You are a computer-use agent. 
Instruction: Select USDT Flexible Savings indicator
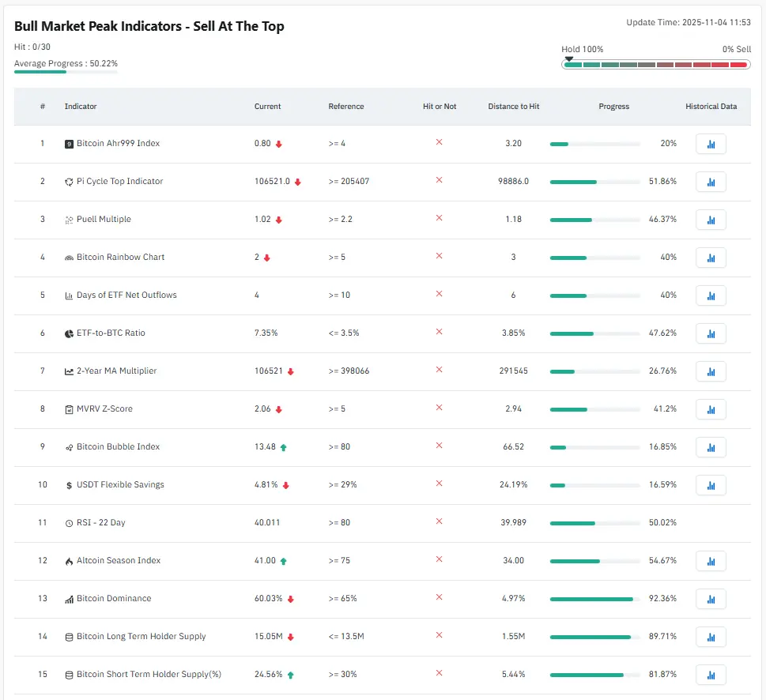pyautogui.click(x=120, y=485)
